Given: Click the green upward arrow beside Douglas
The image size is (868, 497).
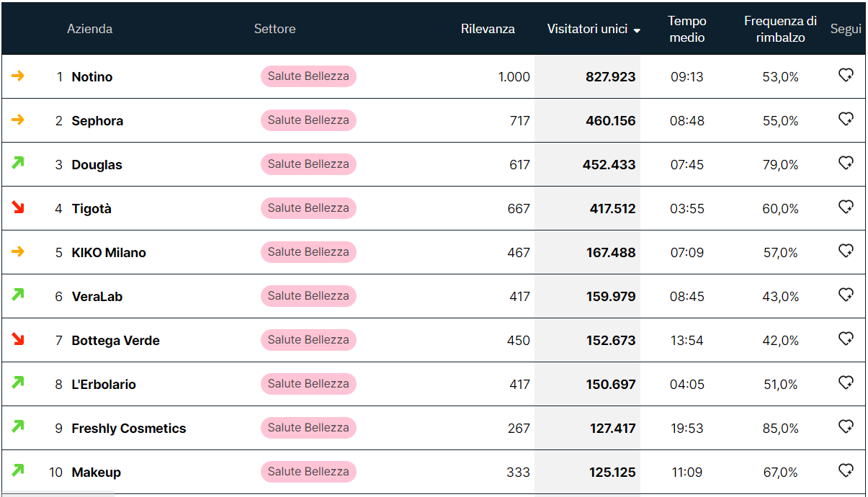Looking at the screenshot, I should coord(18,163).
